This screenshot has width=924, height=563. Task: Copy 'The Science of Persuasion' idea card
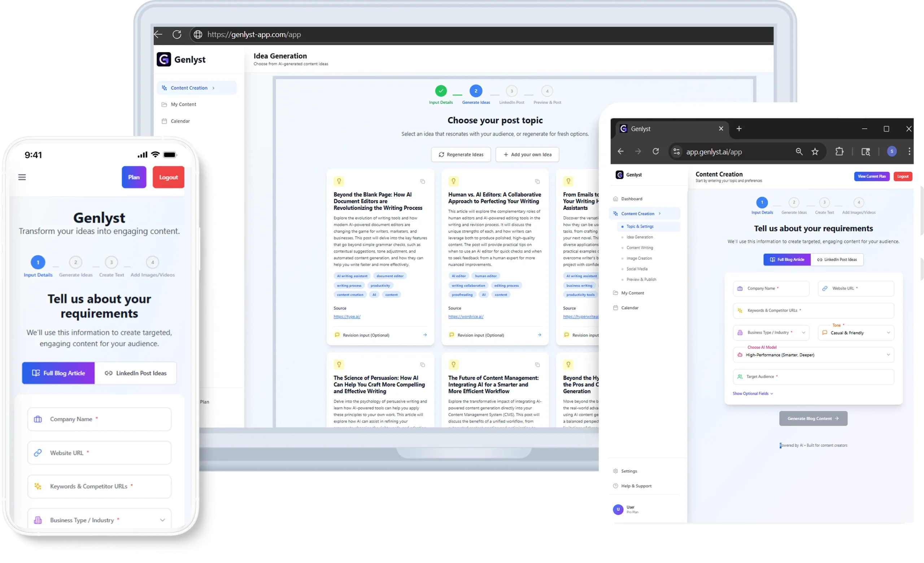[423, 365]
